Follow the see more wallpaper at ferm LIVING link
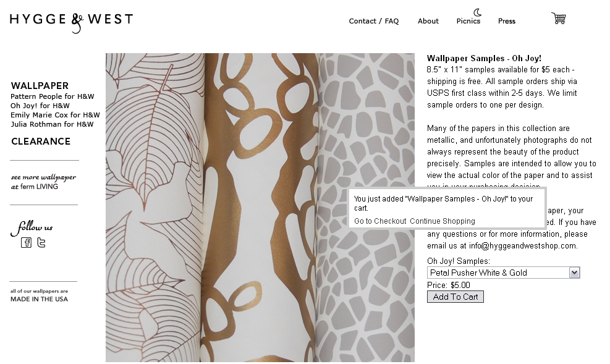The width and height of the screenshot is (610, 364). click(x=43, y=182)
